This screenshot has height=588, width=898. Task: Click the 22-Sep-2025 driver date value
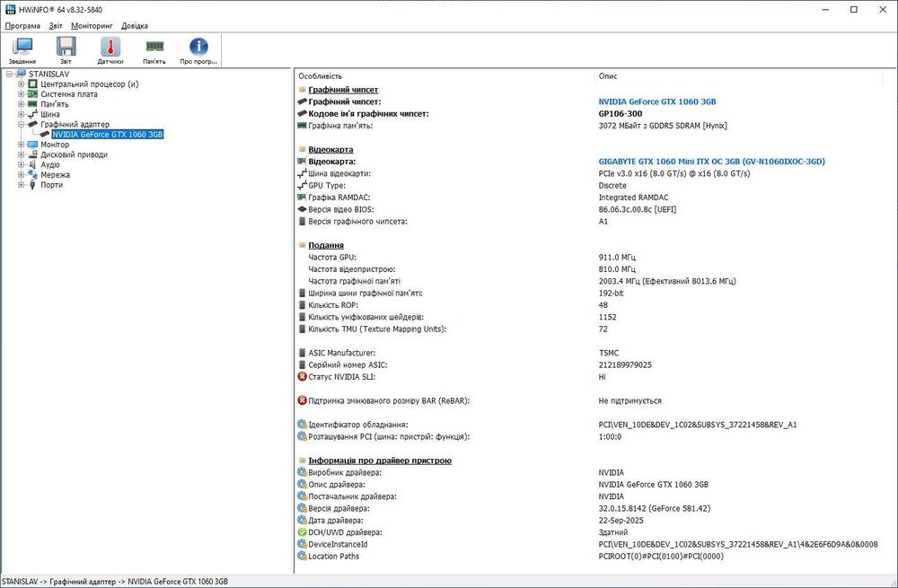[x=621, y=521]
